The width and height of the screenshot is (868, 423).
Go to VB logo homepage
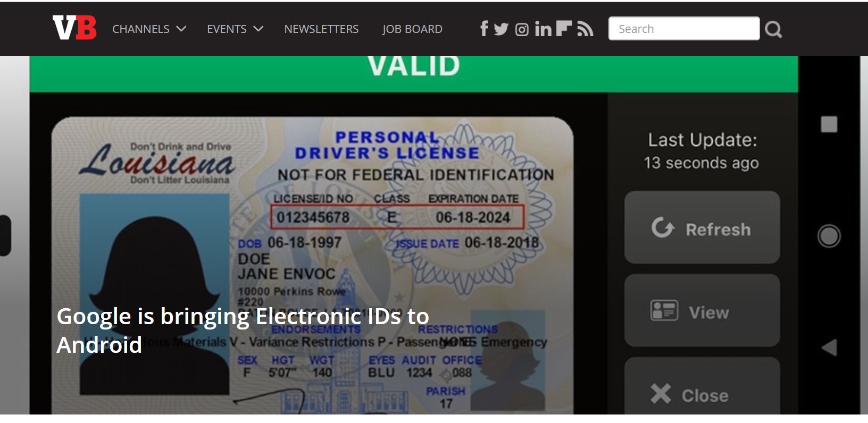tap(74, 28)
